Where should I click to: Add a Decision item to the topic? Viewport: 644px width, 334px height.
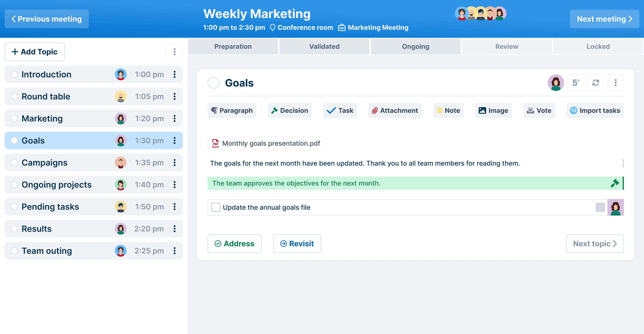tap(289, 110)
